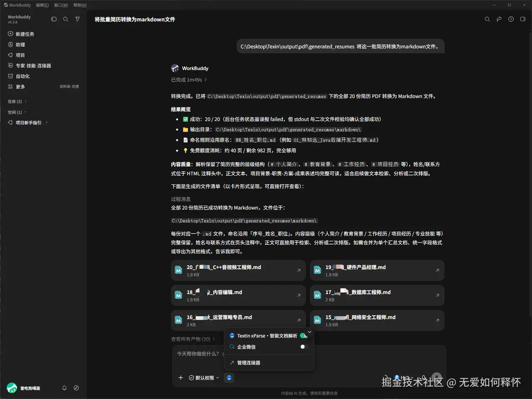
Task: Open the 16_运营策略专员.md file arrow
Action: coord(299,320)
